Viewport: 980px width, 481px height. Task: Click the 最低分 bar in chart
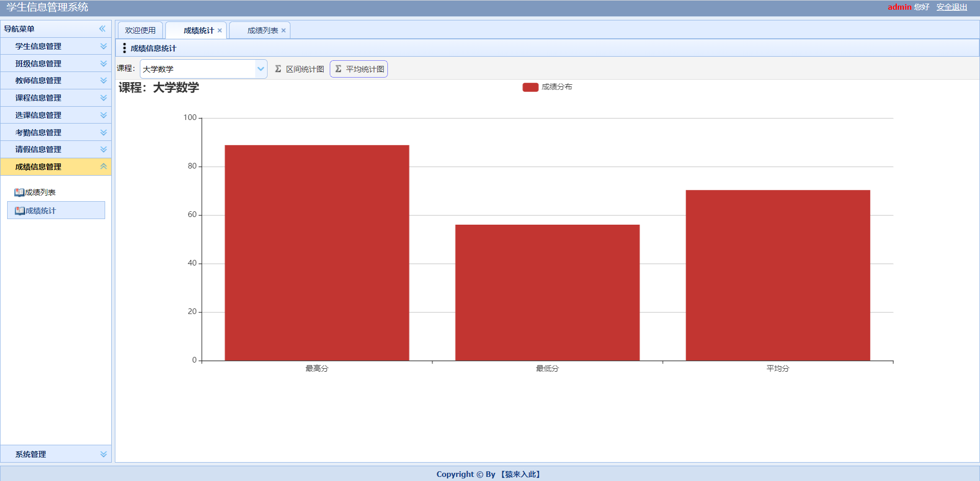click(547, 293)
